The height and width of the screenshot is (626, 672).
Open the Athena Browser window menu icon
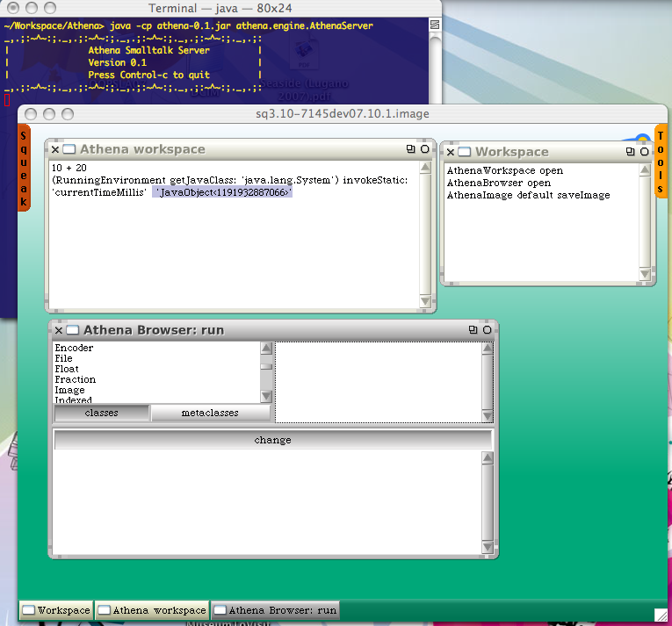(x=73, y=330)
